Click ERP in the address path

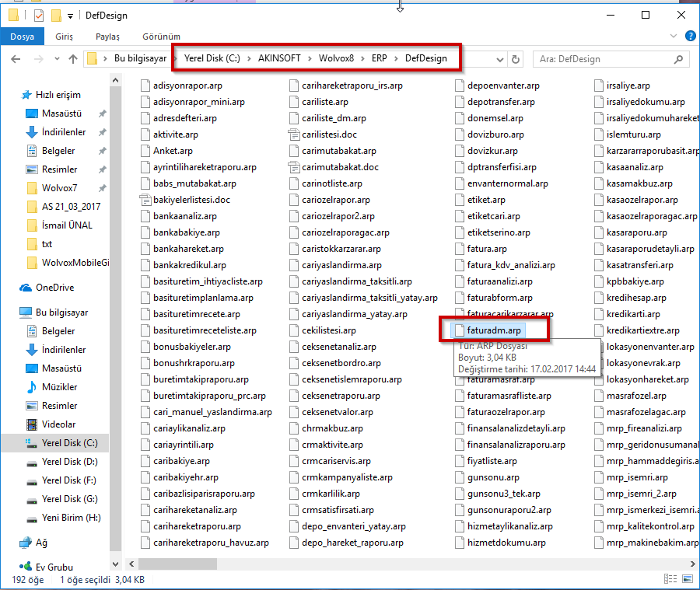coord(379,58)
